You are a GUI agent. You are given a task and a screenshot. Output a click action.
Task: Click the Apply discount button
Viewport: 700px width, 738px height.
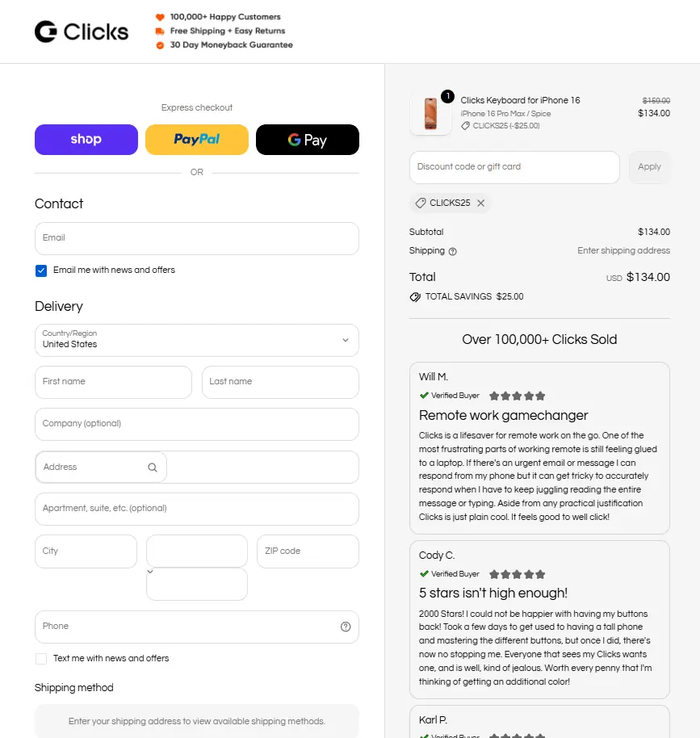[649, 167]
